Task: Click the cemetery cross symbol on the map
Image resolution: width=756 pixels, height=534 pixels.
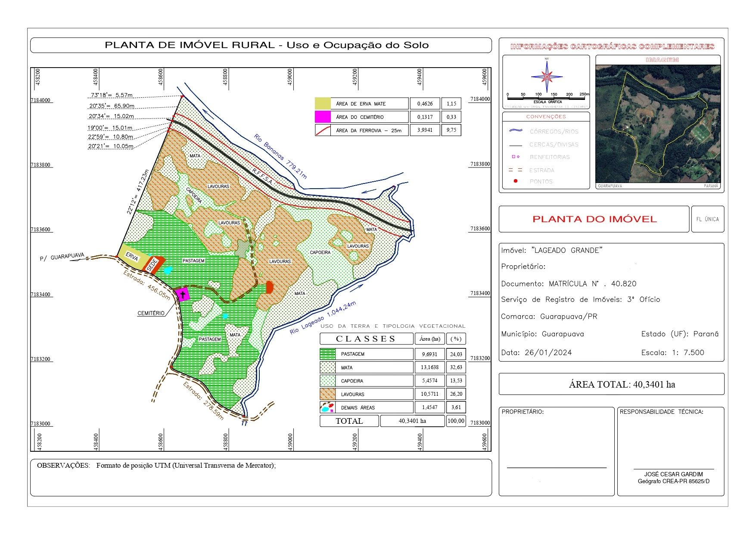Action: coord(183,295)
